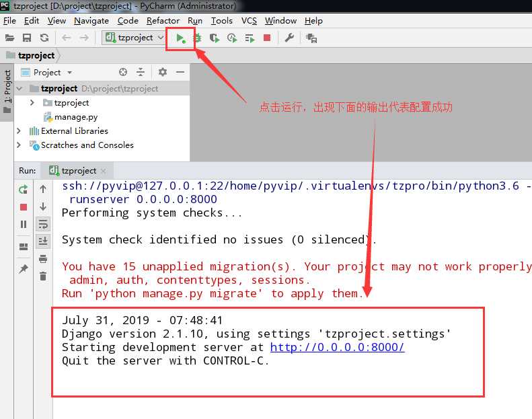Select manage.py in the project tree
This screenshot has height=419, width=532.
pos(71,117)
